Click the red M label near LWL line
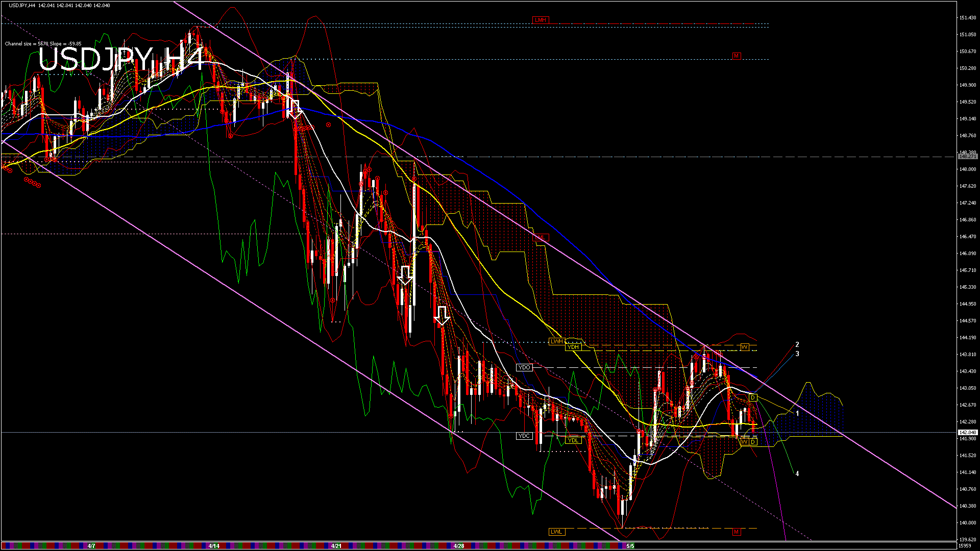 pos(736,532)
